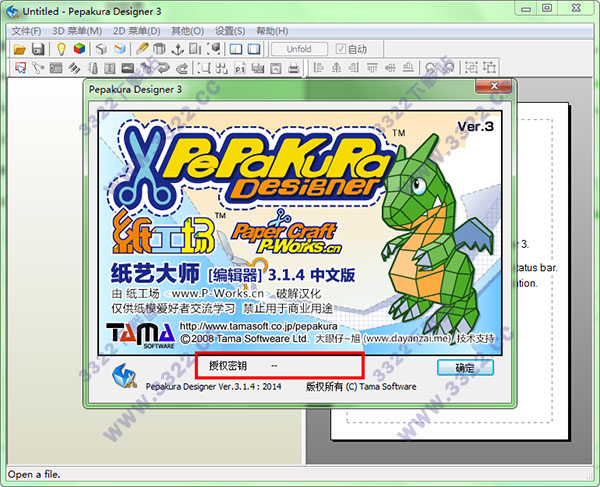
Task: Switch to split two-pane view icon
Action: pos(236,49)
